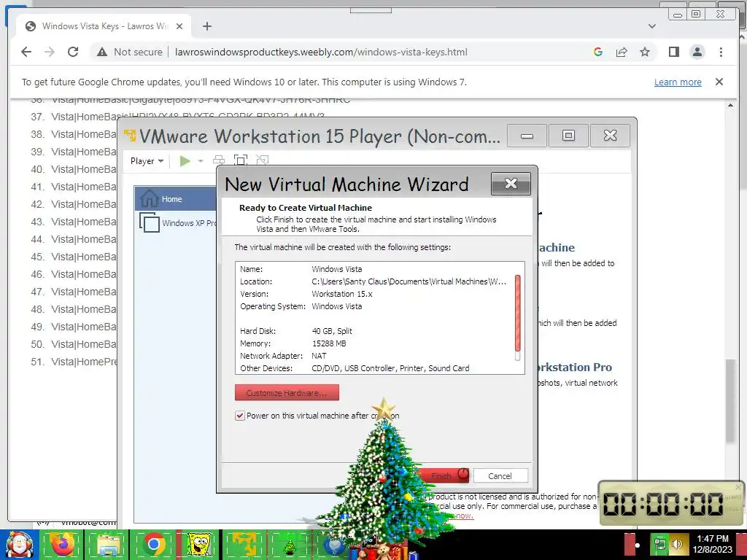This screenshot has width=747, height=560.
Task: Launch Firefox from the taskbar
Action: 63,545
